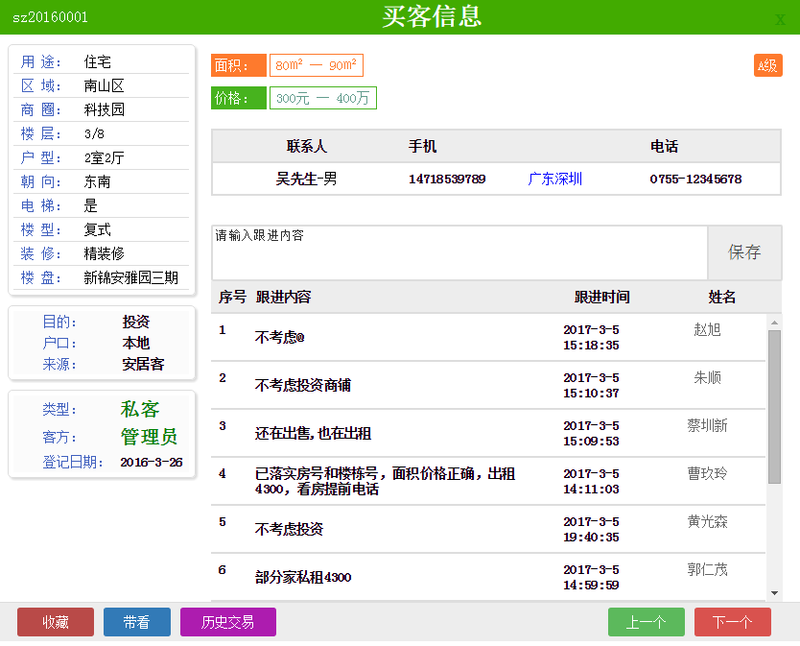Click the green 价格 label
Image resolution: width=800 pixels, height=646 pixels.
click(x=238, y=98)
